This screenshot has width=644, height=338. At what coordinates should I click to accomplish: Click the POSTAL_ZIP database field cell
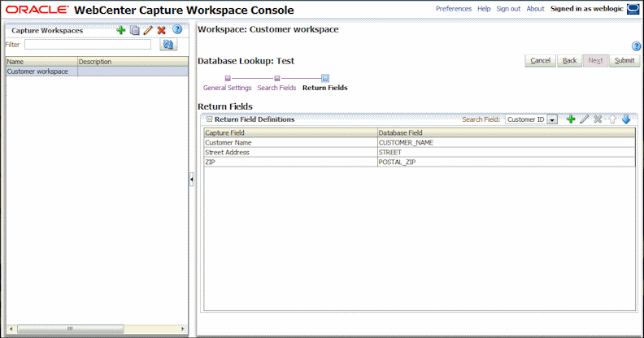507,162
